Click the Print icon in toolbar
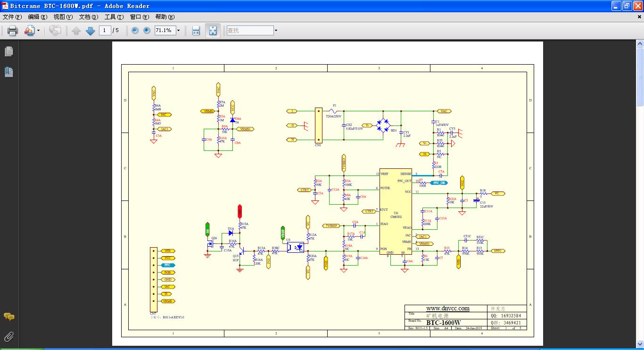This screenshot has height=350, width=644. pos(12,31)
